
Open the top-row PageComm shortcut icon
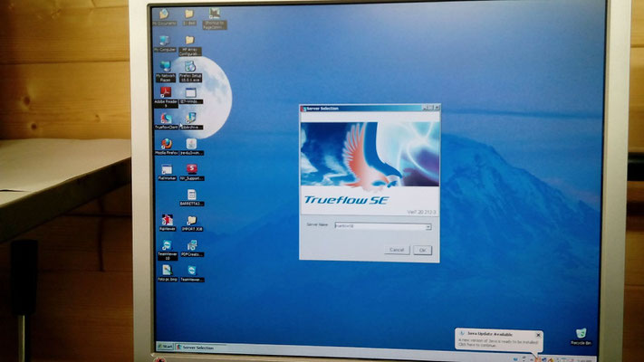[x=215, y=18]
